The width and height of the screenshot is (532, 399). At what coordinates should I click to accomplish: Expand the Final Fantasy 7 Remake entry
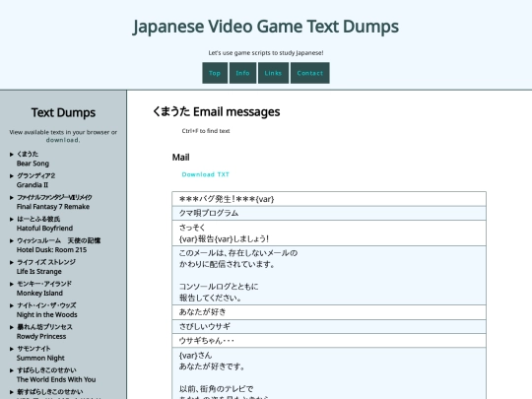[12, 197]
